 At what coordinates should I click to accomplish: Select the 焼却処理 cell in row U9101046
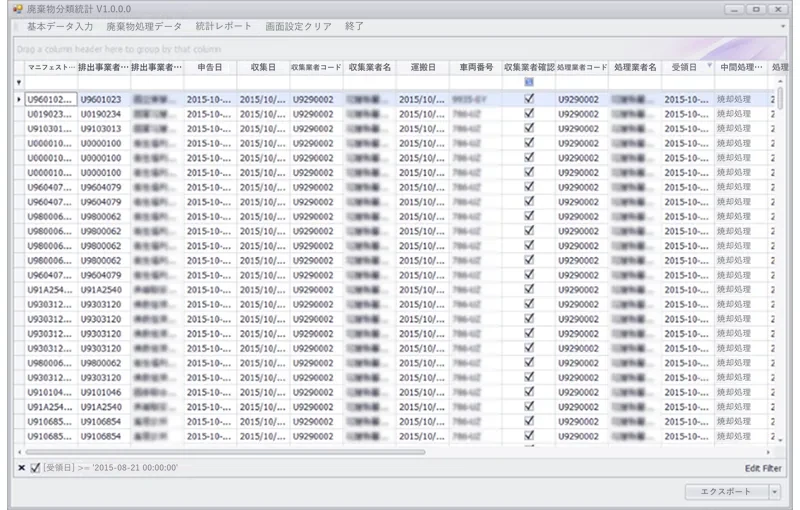click(x=741, y=392)
